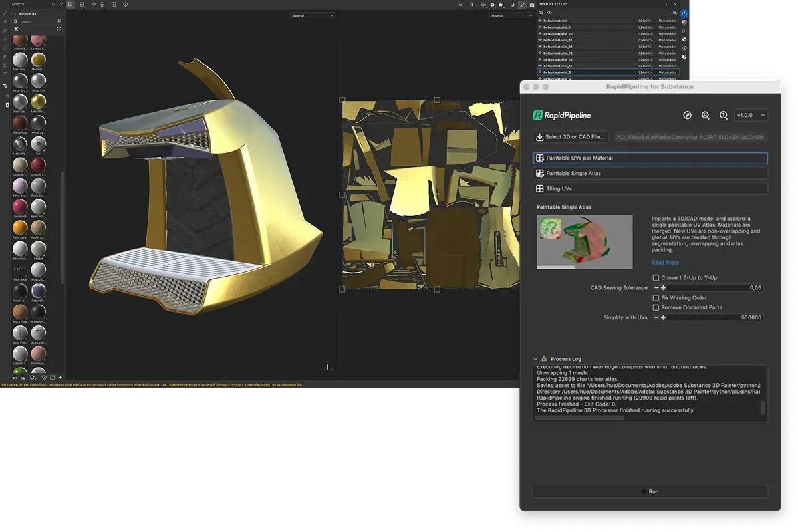Viewport: 798px width, 532px height.
Task: Click the Read More link
Action: click(665, 263)
